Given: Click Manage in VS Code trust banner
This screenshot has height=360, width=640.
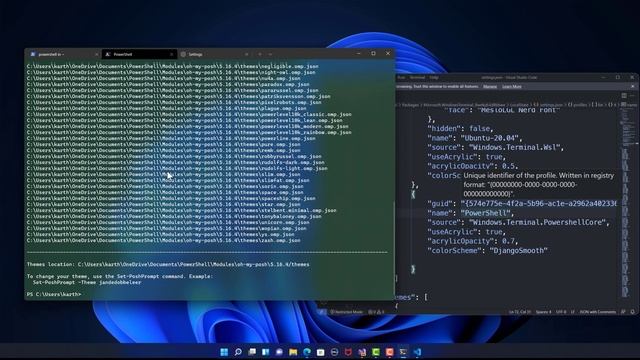Looking at the screenshot, I should pos(490,87).
